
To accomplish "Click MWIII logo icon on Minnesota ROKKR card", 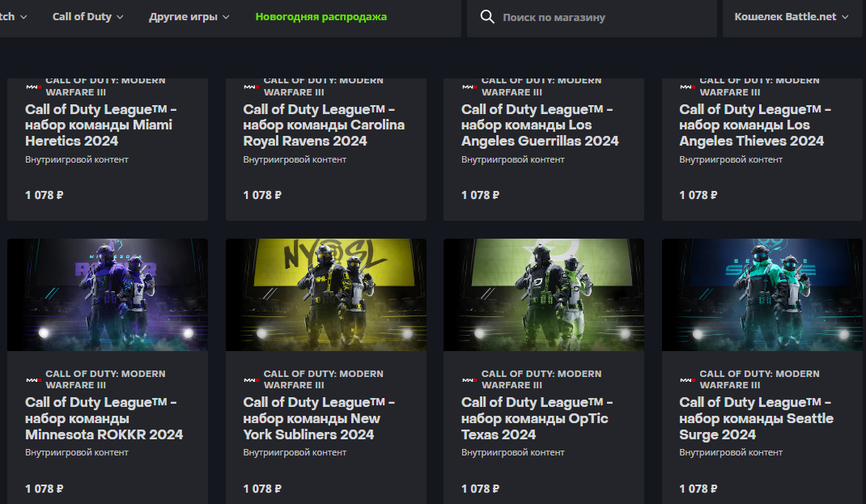I will tap(34, 379).
